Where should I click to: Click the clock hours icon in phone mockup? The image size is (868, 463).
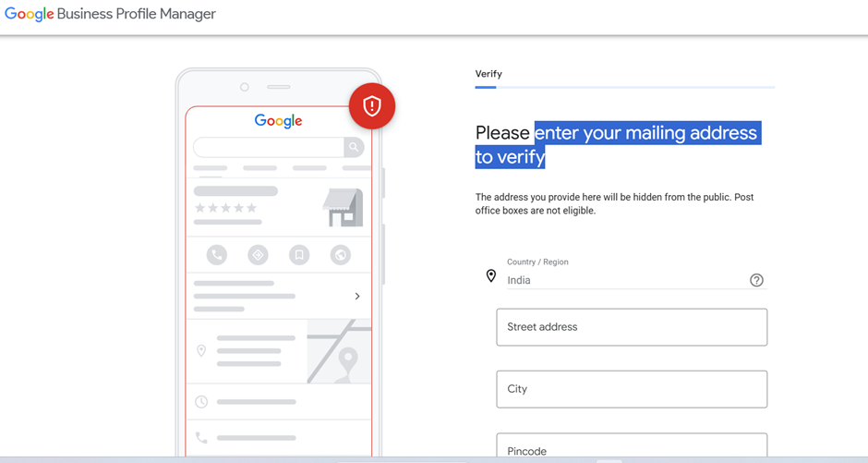pos(201,402)
